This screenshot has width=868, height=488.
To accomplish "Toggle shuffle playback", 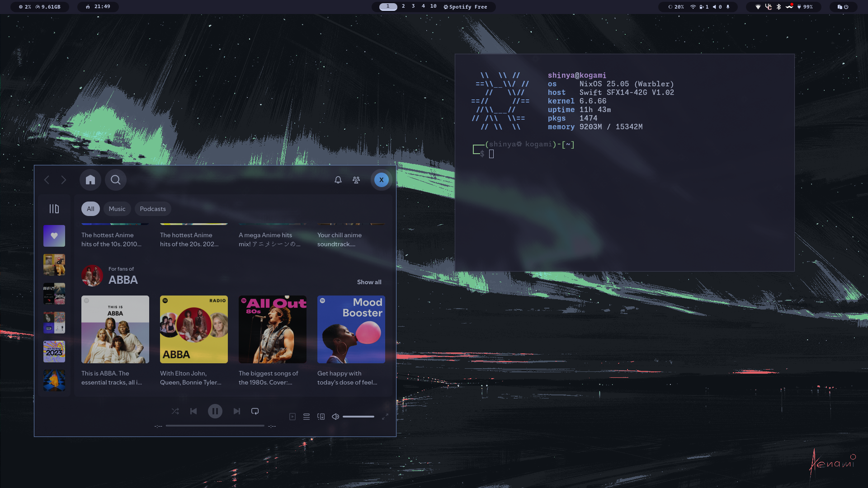I will 175,411.
